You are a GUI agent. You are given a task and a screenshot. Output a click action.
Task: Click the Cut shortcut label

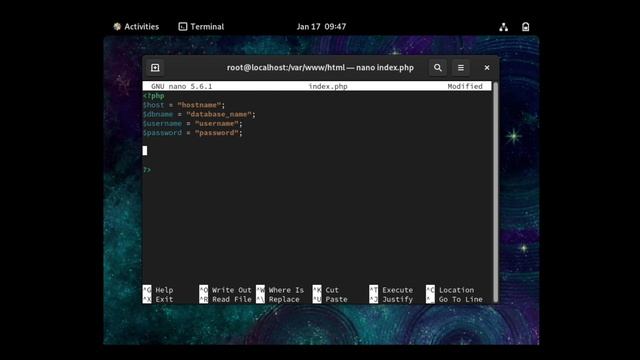point(332,290)
